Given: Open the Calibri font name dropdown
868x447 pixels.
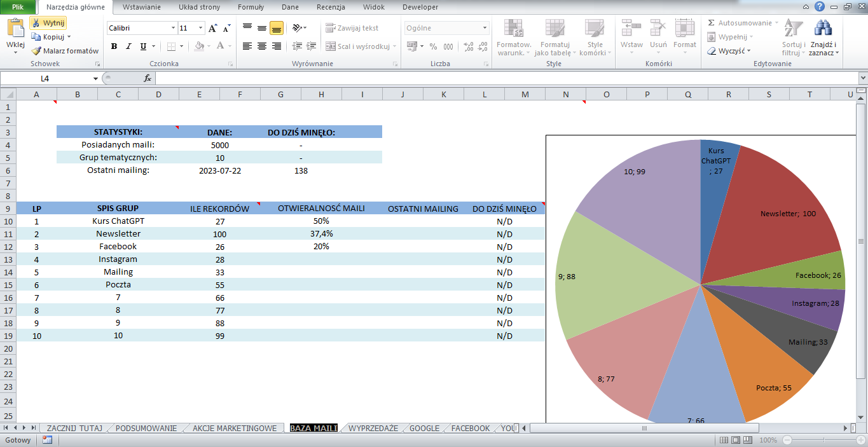Looking at the screenshot, I should [173, 28].
